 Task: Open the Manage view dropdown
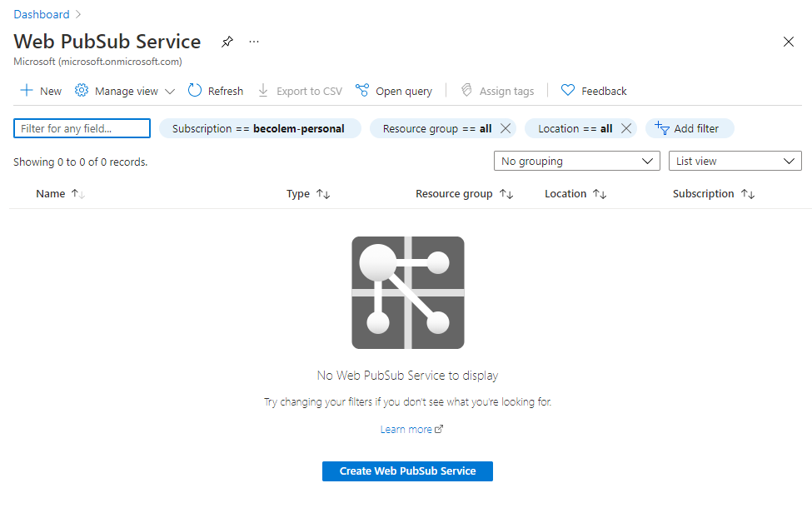pos(124,91)
